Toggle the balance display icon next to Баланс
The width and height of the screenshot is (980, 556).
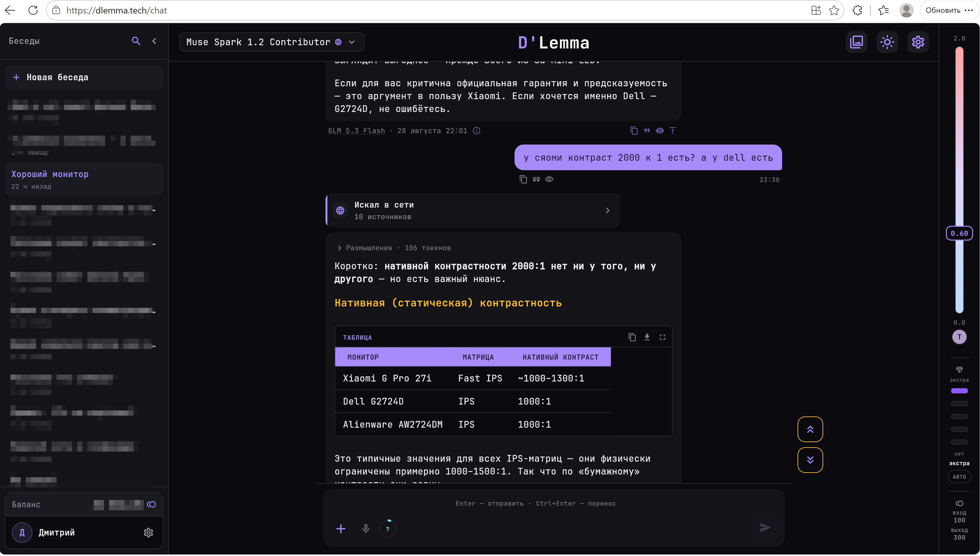pyautogui.click(x=151, y=504)
